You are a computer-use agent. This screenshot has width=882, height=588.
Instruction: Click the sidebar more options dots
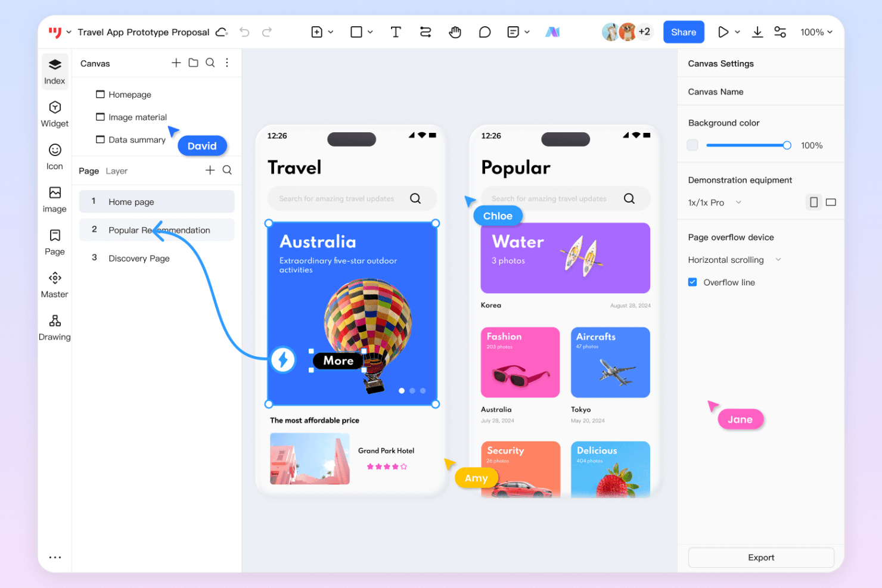[x=55, y=558]
